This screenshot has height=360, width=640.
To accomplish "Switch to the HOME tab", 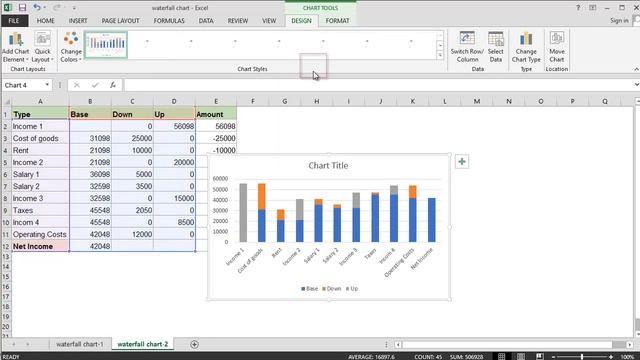I will 46,21.
